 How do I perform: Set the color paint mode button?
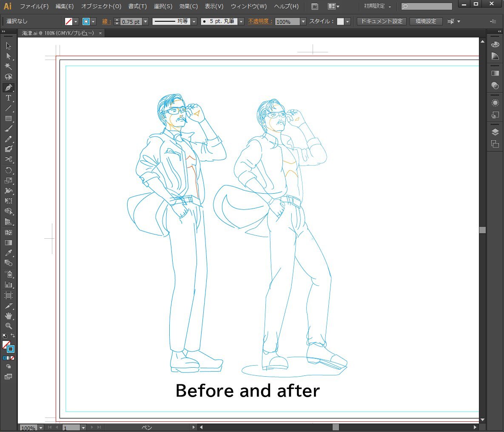coord(5,358)
